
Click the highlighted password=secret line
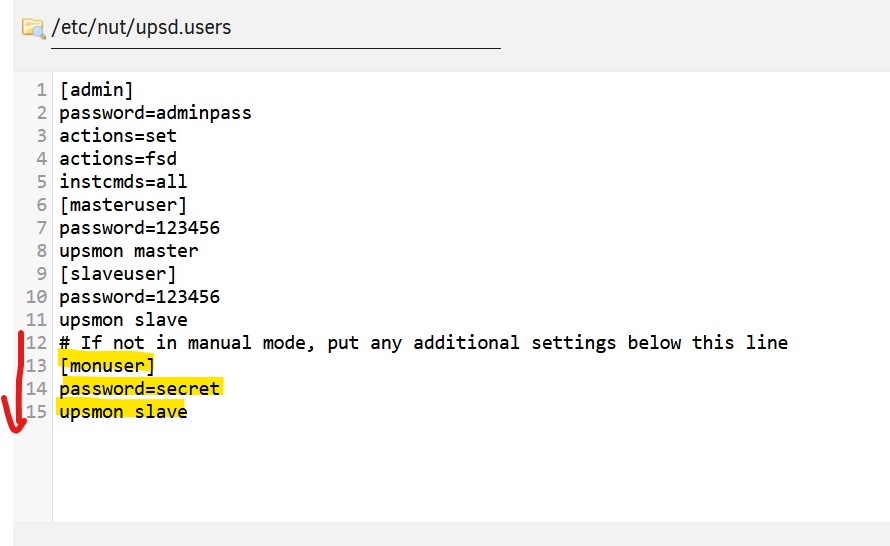(140, 389)
